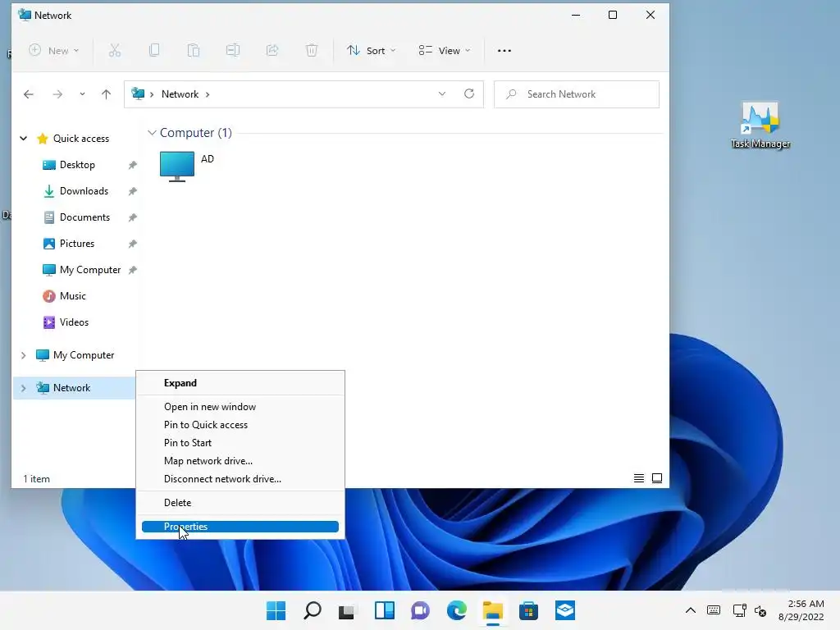Open Widgets from taskbar
Image resolution: width=840 pixels, height=630 pixels.
coord(385,610)
